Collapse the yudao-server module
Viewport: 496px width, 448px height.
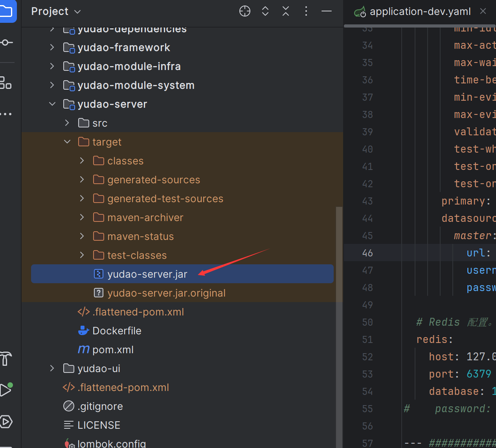tap(52, 104)
